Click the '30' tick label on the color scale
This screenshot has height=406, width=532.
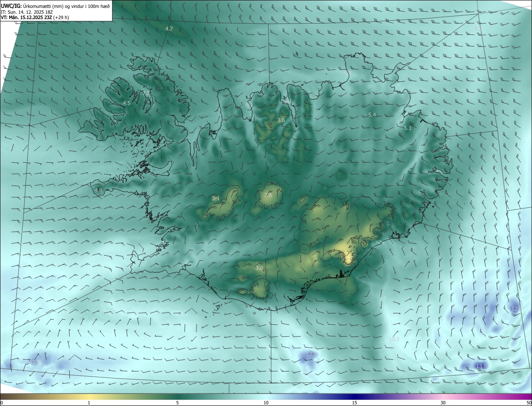coord(443,403)
